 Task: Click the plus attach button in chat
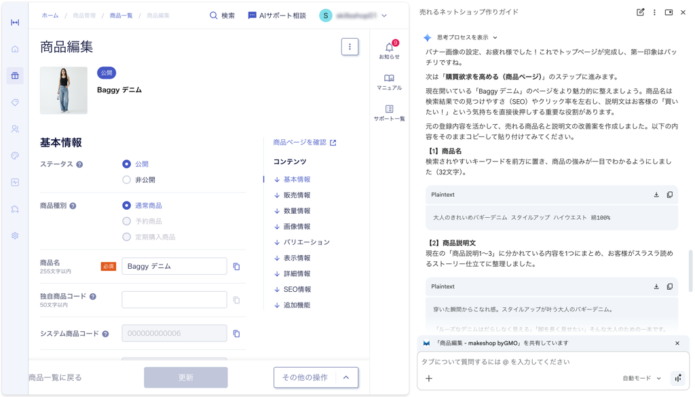pyautogui.click(x=429, y=378)
